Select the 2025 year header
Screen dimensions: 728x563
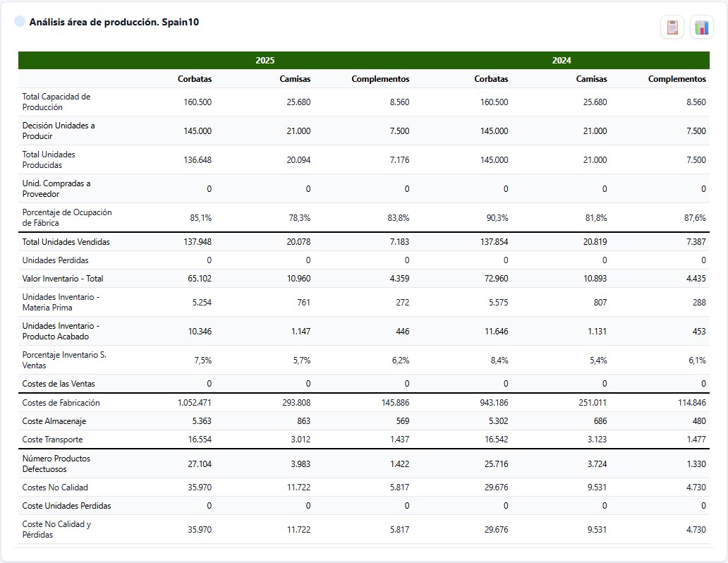(265, 61)
